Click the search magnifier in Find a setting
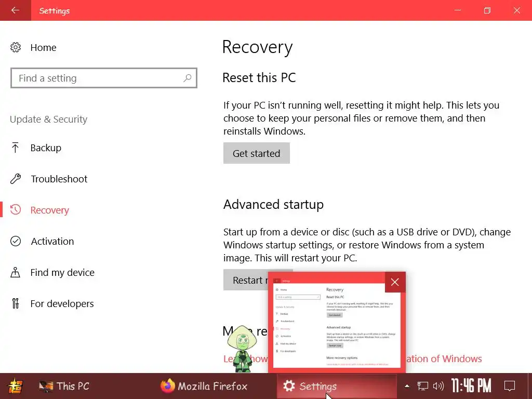The image size is (532, 399). coord(187,78)
